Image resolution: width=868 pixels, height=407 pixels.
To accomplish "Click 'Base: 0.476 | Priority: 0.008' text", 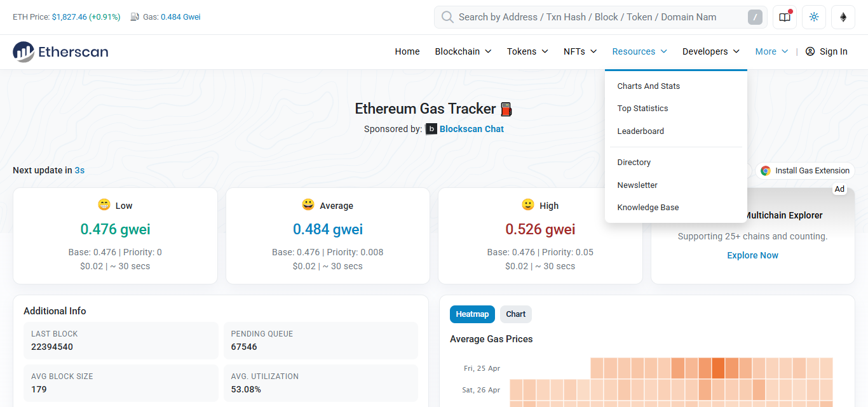I will [x=328, y=252].
